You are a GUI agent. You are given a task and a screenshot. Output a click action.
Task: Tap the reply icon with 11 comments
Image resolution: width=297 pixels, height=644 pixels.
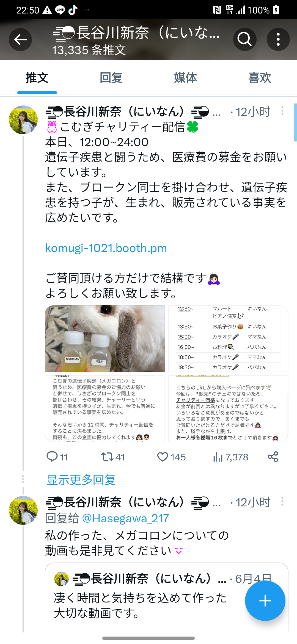pyautogui.click(x=52, y=457)
